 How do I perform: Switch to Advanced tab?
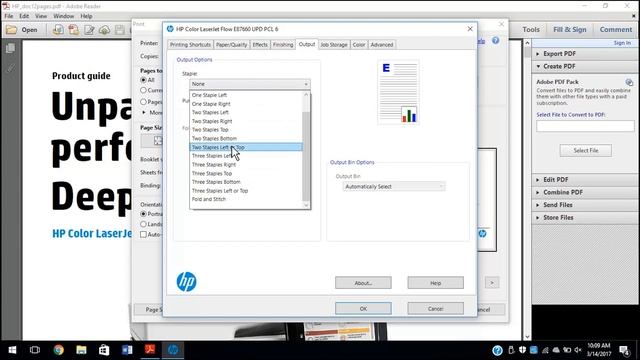[382, 45]
